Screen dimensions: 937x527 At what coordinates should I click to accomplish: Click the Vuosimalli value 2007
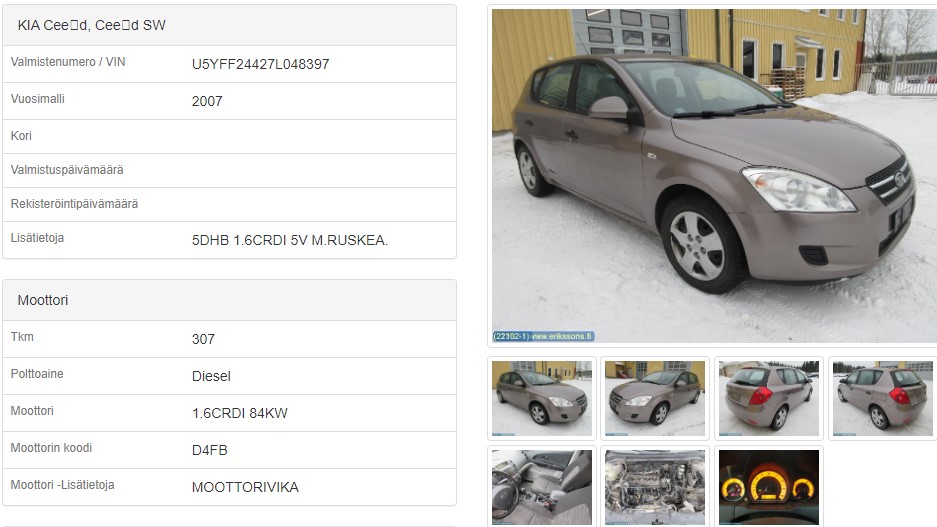click(x=207, y=101)
